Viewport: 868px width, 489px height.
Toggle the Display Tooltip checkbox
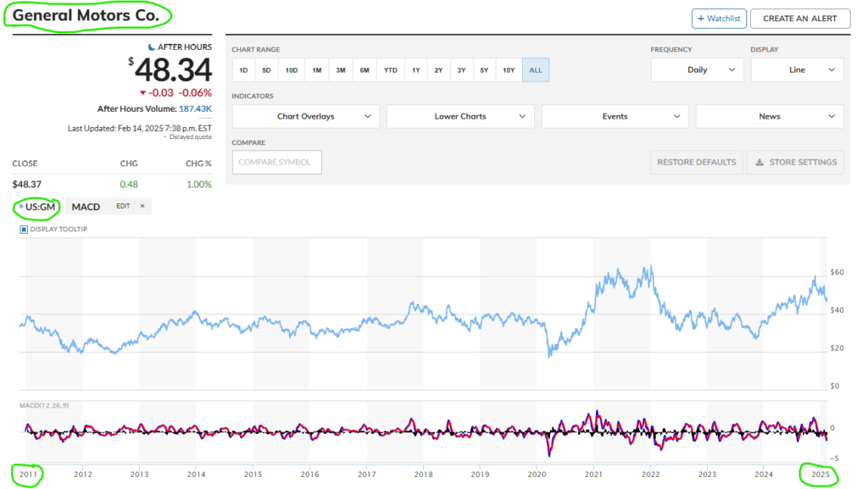[x=24, y=229]
